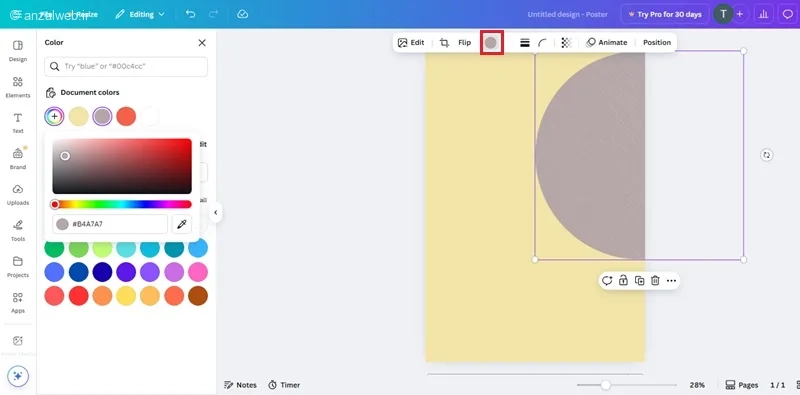Screen dimensions: 800x395
Task: Select the coral red document color
Action: [126, 116]
